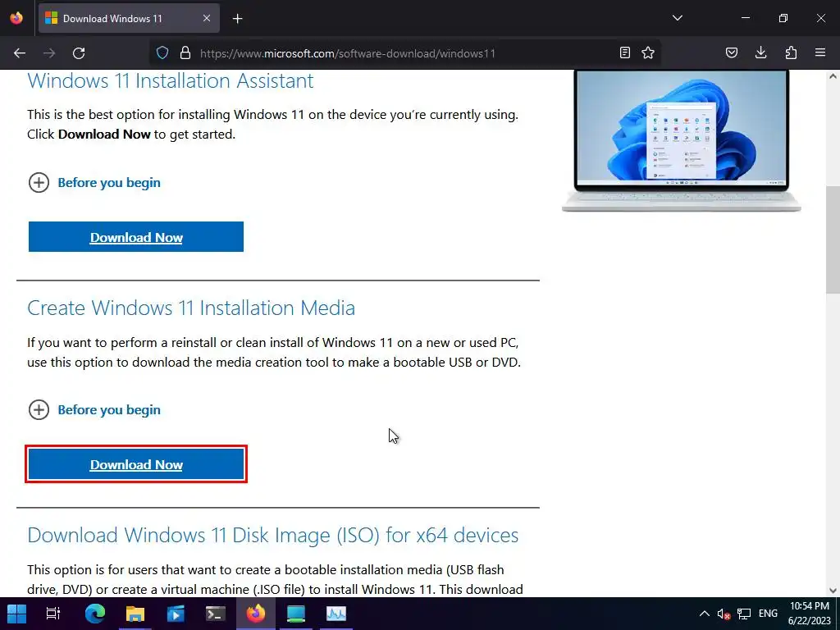Open the tracking protection shield icon
The height and width of the screenshot is (630, 840).
[162, 53]
